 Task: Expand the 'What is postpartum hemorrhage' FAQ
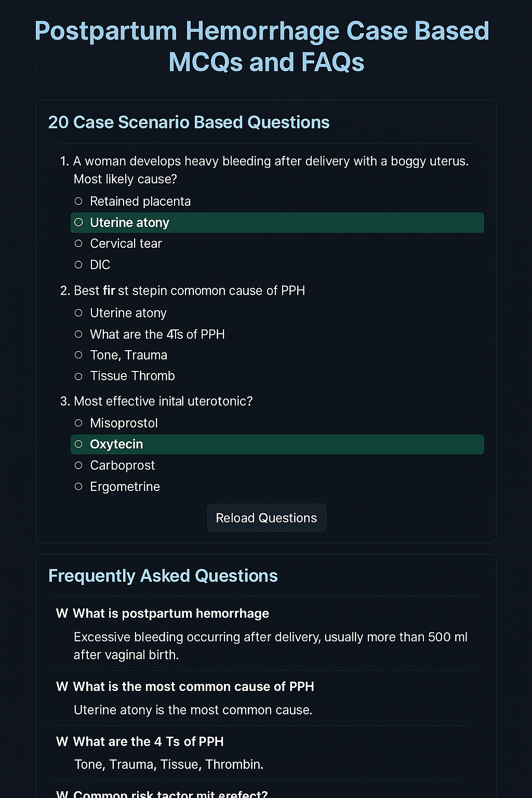(171, 614)
